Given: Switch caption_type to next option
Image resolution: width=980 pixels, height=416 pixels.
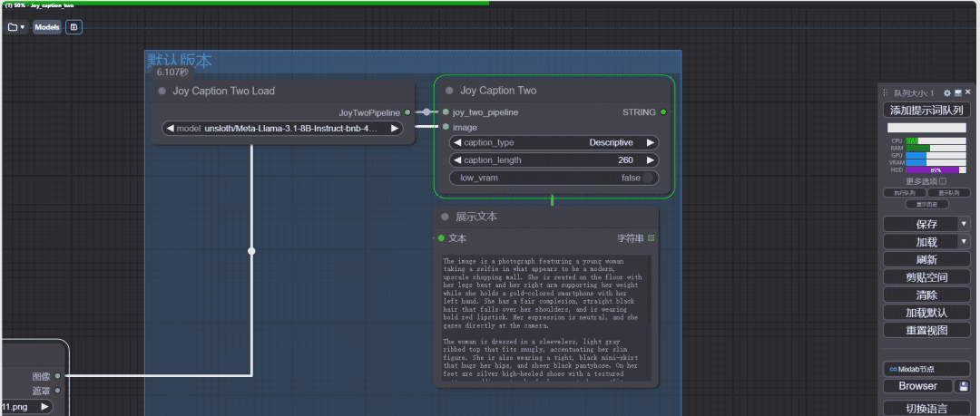Looking at the screenshot, I should click(651, 143).
